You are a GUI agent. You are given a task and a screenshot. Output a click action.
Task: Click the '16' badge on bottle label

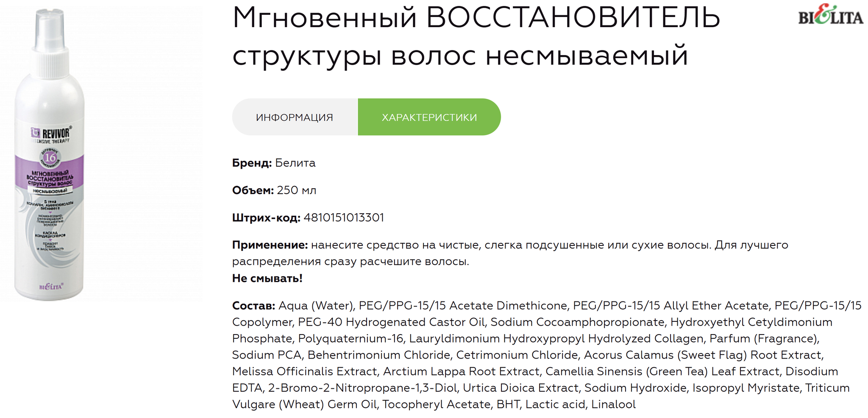coord(50,158)
